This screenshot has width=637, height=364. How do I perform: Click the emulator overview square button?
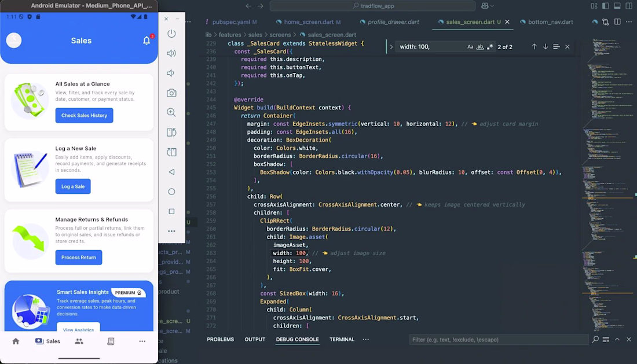(171, 211)
